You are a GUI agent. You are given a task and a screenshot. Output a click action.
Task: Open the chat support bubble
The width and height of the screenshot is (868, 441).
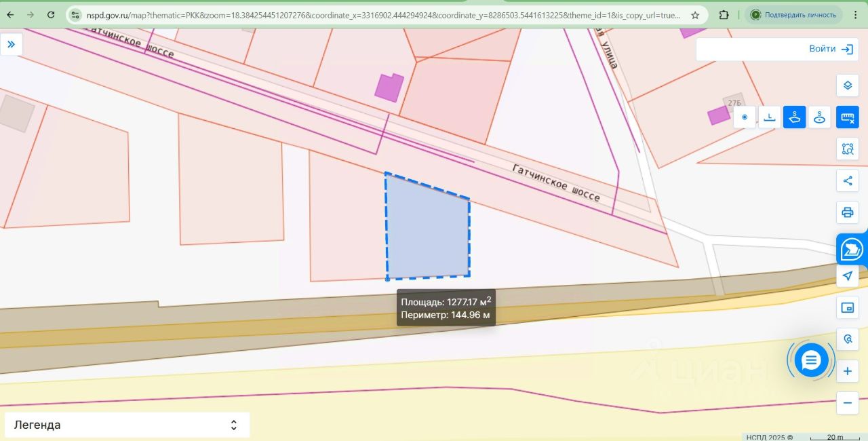coord(811,360)
